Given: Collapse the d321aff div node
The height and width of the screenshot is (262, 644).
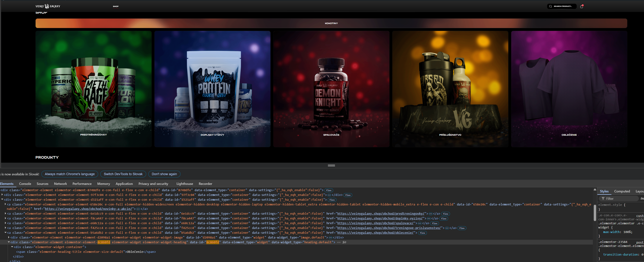Looking at the screenshot, I should pos(2,199).
